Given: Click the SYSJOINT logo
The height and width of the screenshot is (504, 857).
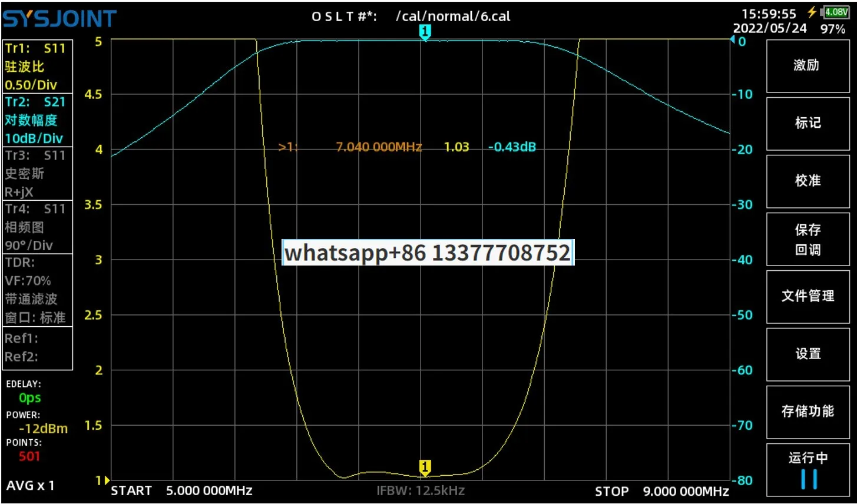Looking at the screenshot, I should [59, 18].
